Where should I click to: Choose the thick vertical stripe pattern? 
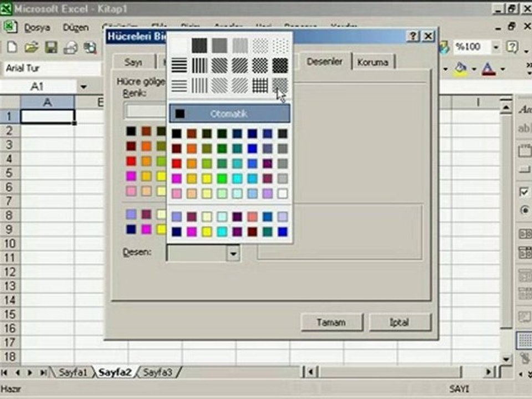coord(199,65)
